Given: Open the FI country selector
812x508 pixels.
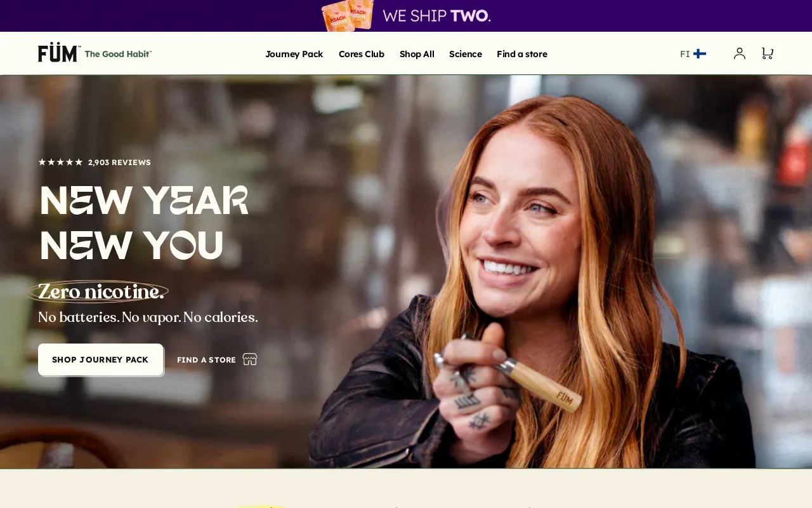Looking at the screenshot, I should tap(693, 54).
